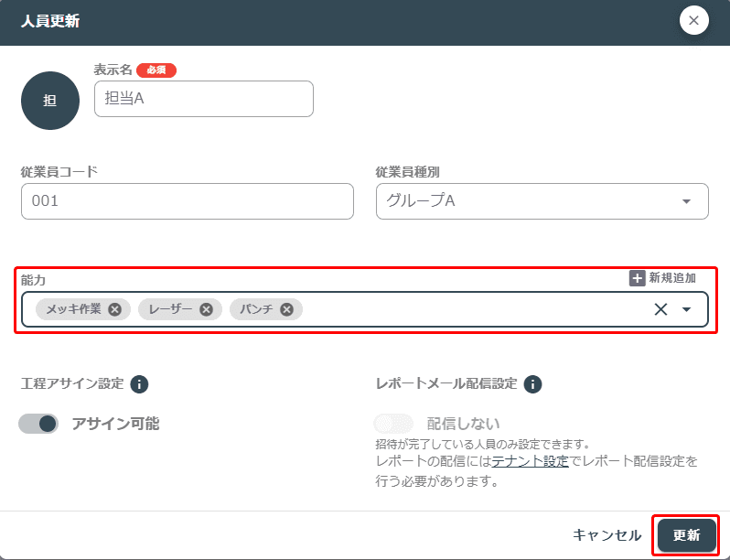The image size is (730, 560).
Task: Click the レーザー chip label
Action: pos(170,309)
